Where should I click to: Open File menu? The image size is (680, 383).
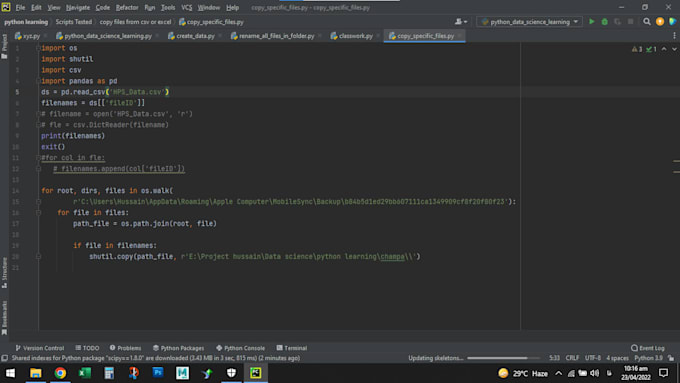(20, 7)
